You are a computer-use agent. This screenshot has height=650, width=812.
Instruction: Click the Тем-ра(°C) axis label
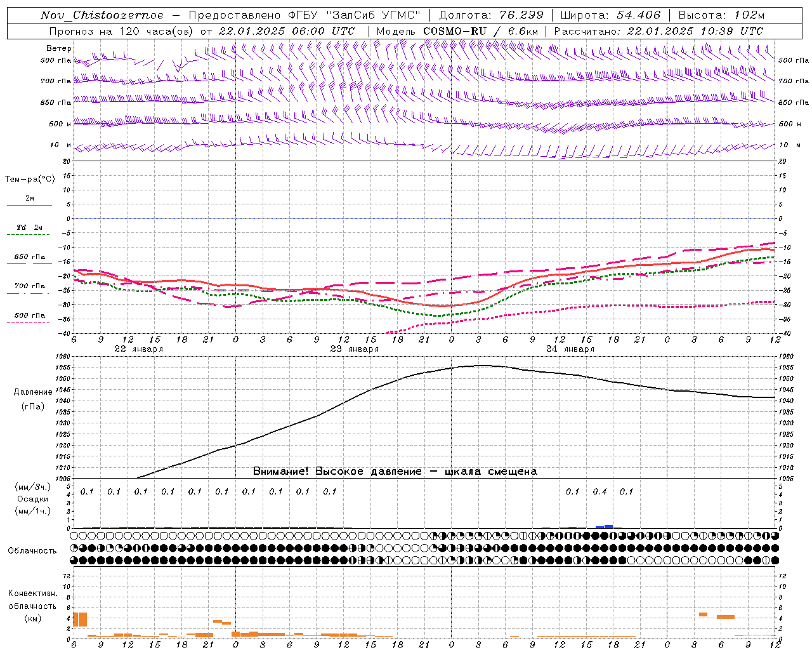click(30, 180)
